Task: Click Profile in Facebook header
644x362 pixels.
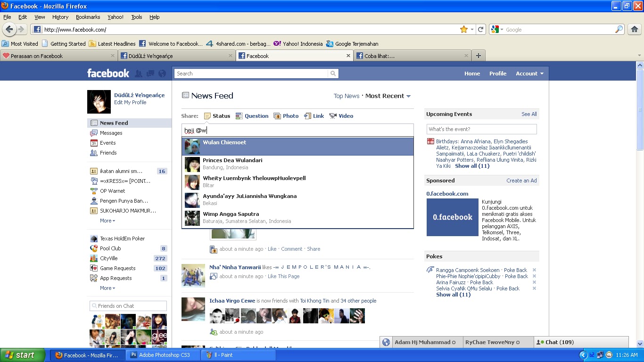Action: pyautogui.click(x=498, y=74)
